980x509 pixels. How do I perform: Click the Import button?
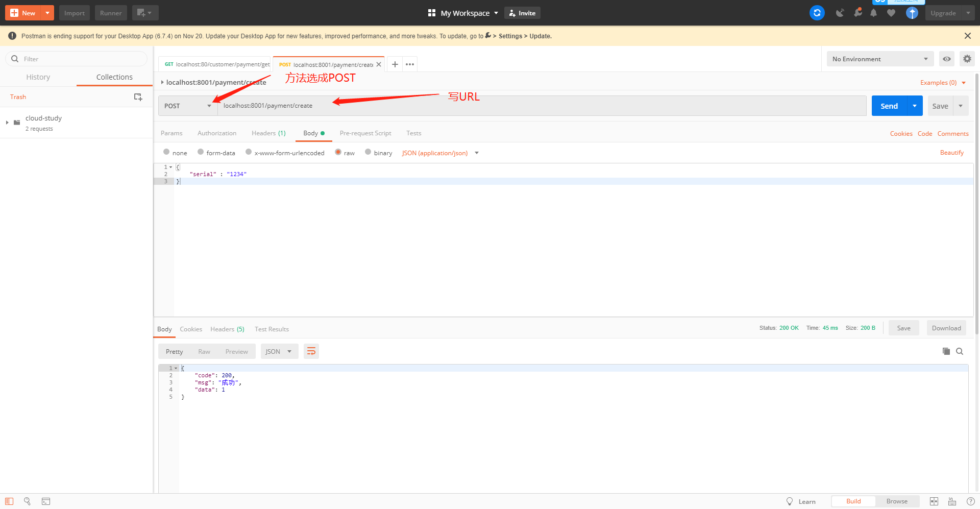point(75,13)
